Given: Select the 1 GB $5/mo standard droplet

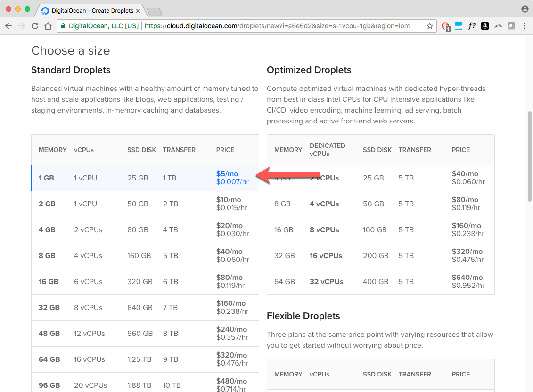Looking at the screenshot, I should point(145,178).
